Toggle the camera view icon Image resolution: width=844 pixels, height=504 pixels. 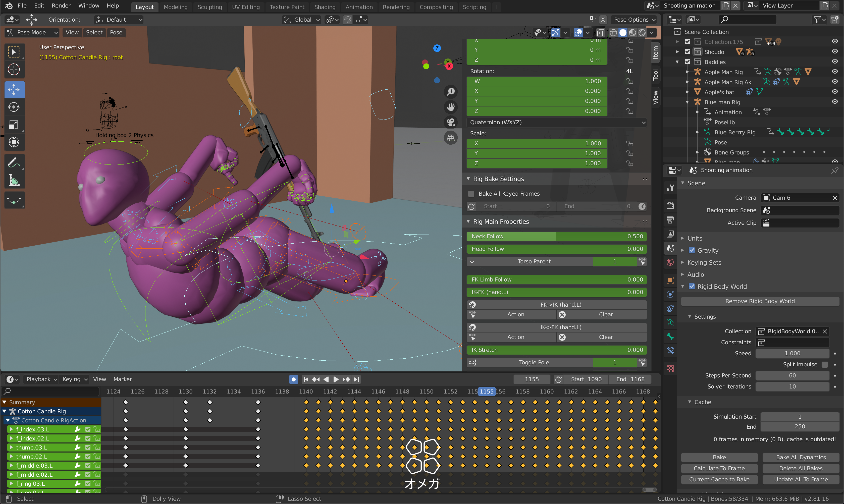(451, 123)
